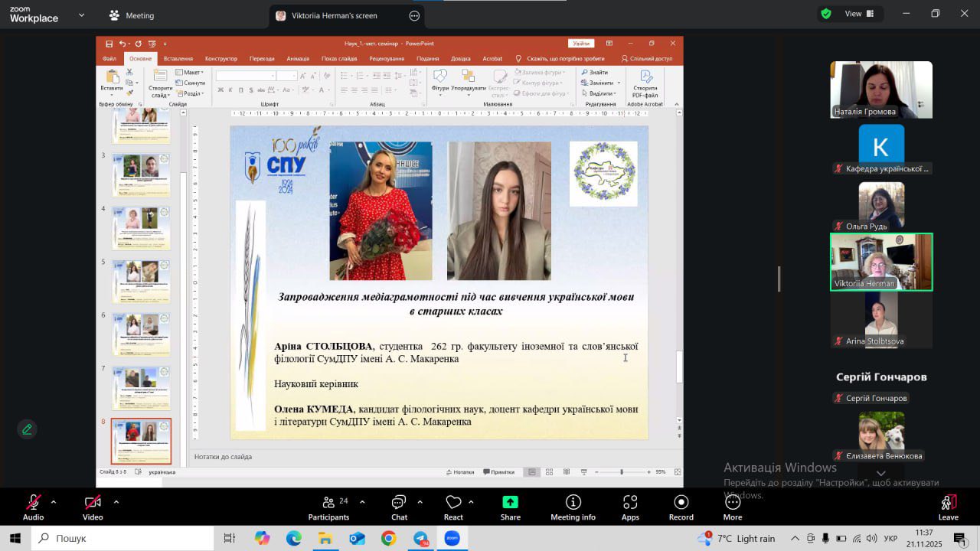
Task: Open the Participants list
Action: point(328,507)
